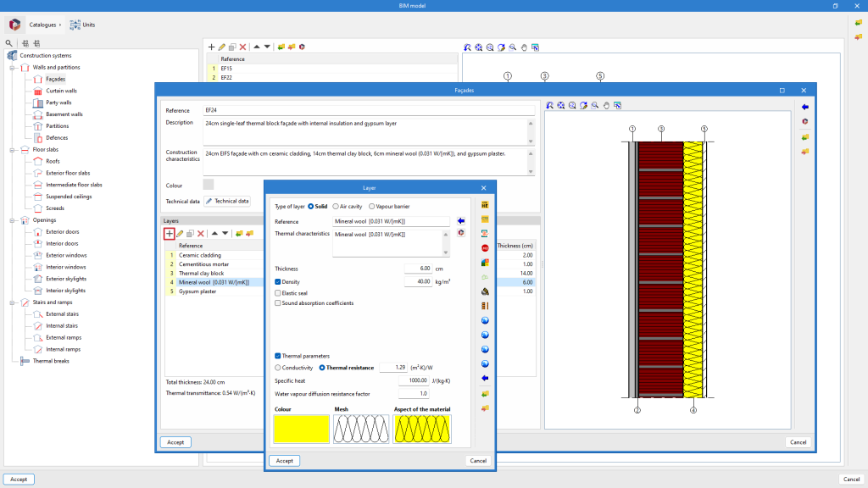This screenshot has width=868, height=488.
Task: Click the yellow Colour swatch
Action: [301, 429]
